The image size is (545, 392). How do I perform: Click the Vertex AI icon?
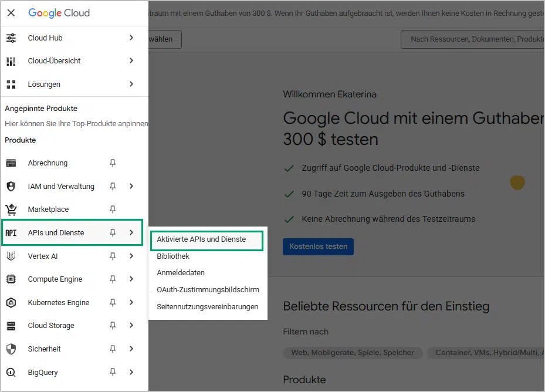click(11, 256)
